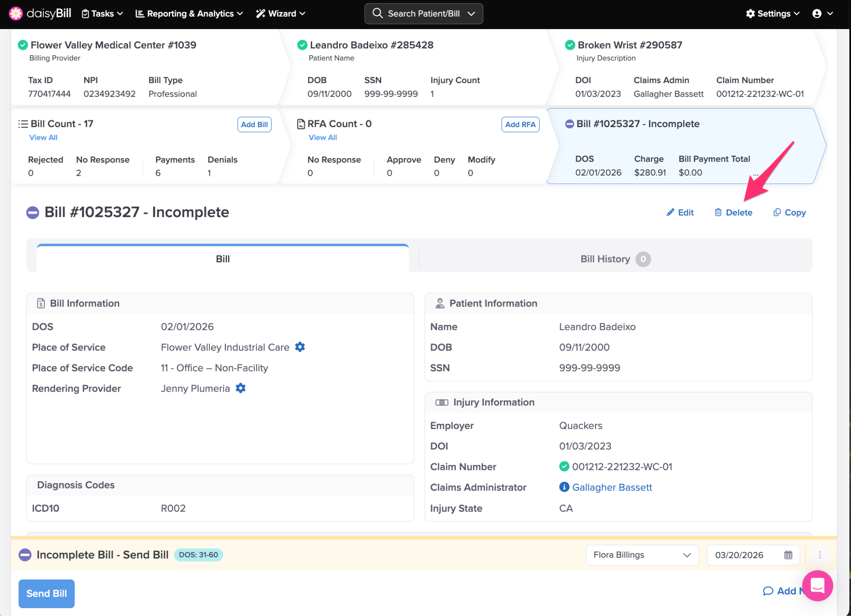Expand the Flora Billings assignee dropdown
The height and width of the screenshot is (616, 851).
coord(642,555)
